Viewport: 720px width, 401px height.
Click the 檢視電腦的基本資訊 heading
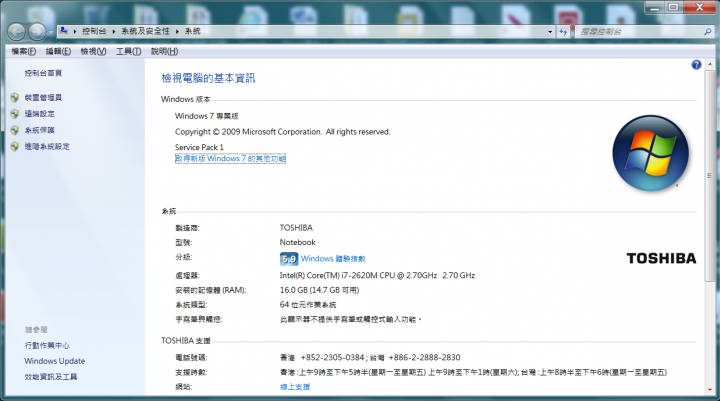pos(208,78)
